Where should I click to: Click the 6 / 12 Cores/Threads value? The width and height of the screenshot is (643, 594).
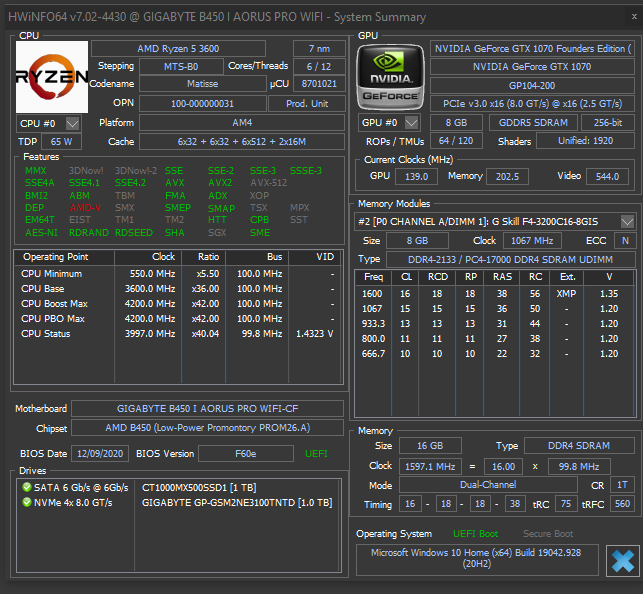pos(319,66)
